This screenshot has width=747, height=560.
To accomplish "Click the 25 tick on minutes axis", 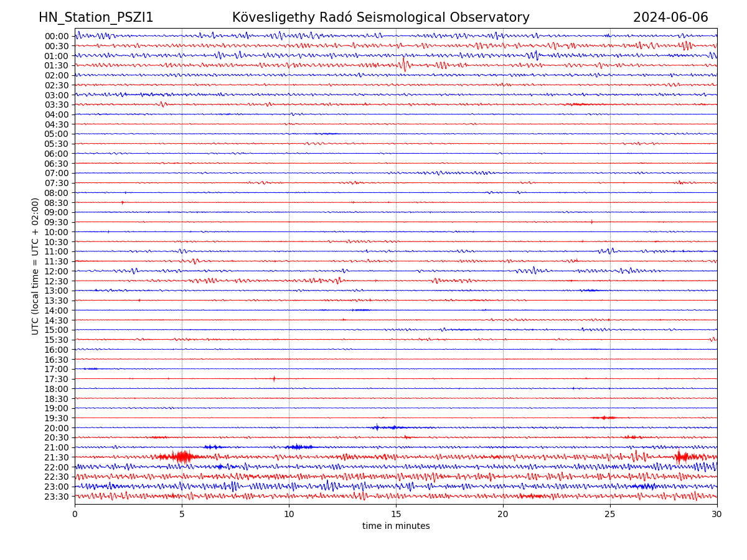I will (x=610, y=515).
